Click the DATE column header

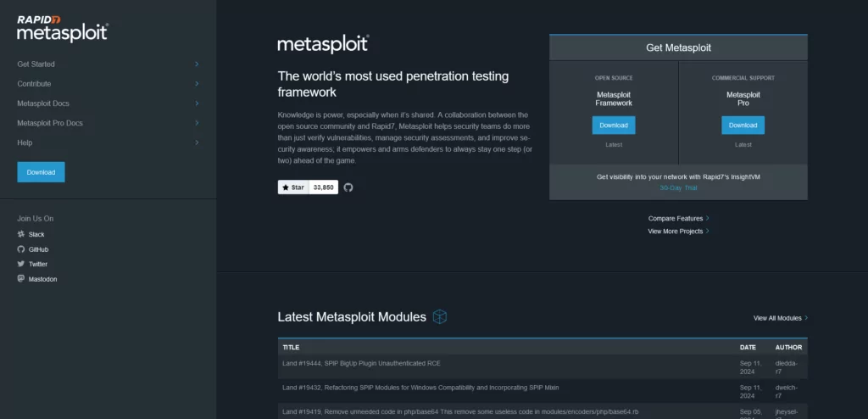[748, 348]
